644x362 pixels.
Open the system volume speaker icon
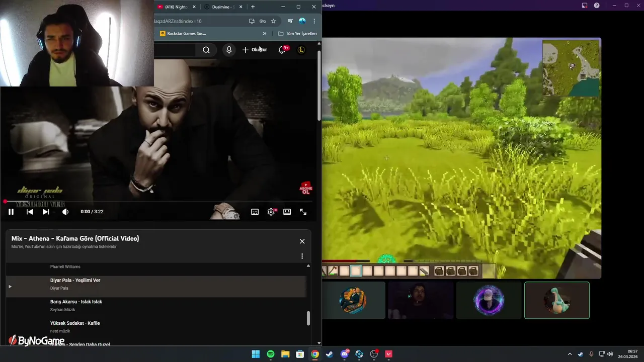(610, 354)
